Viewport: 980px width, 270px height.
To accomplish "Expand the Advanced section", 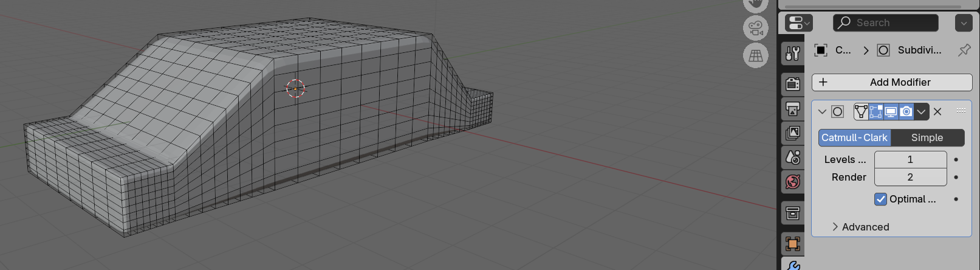I will [860, 227].
